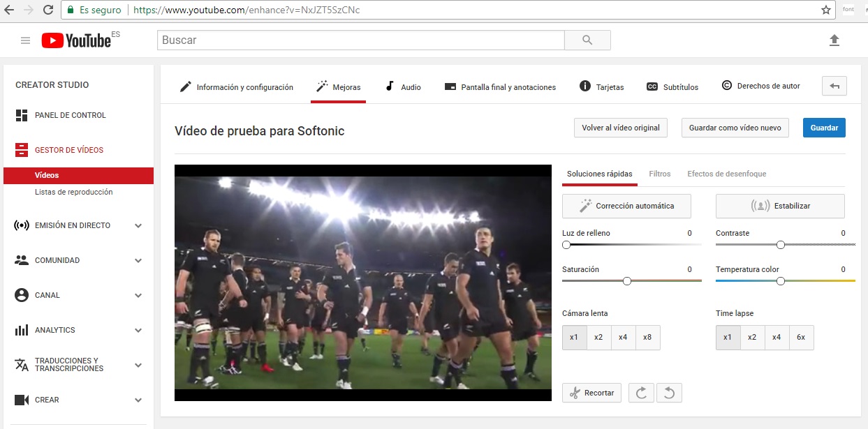Click the blue Guardar button
This screenshot has height=429, width=868.
(x=824, y=128)
